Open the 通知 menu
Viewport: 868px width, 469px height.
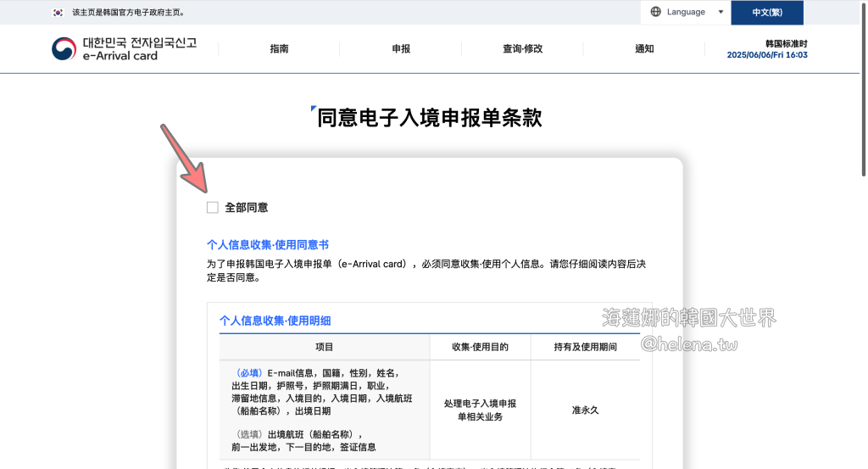[644, 48]
